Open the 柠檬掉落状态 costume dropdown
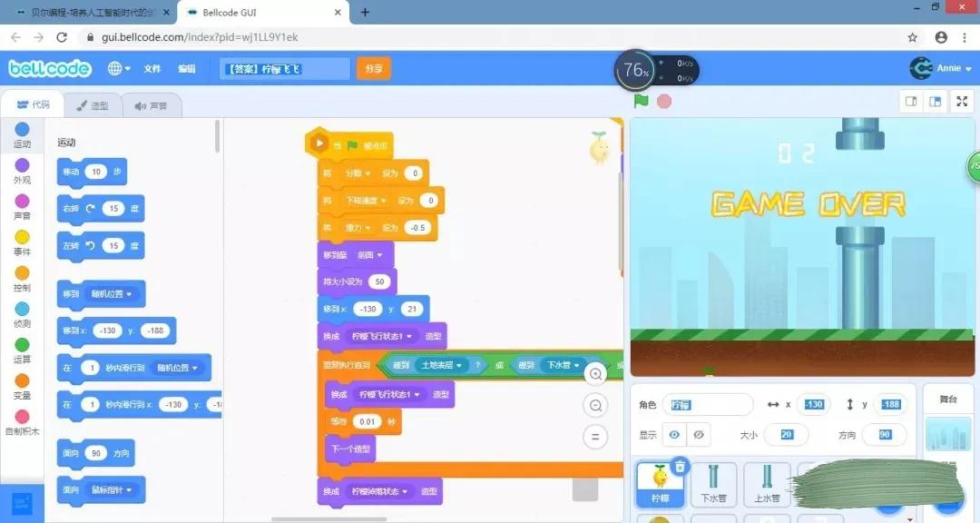Image resolution: width=980 pixels, height=523 pixels. click(x=379, y=492)
